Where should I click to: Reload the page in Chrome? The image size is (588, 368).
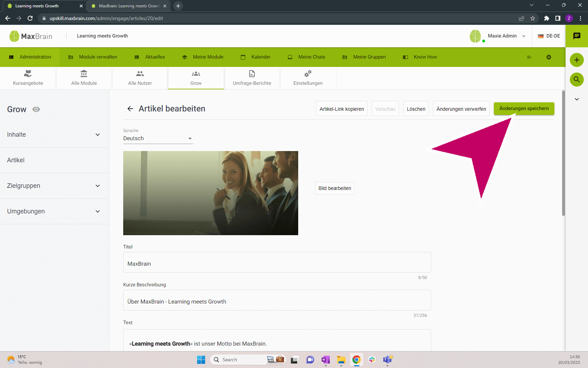click(x=30, y=18)
